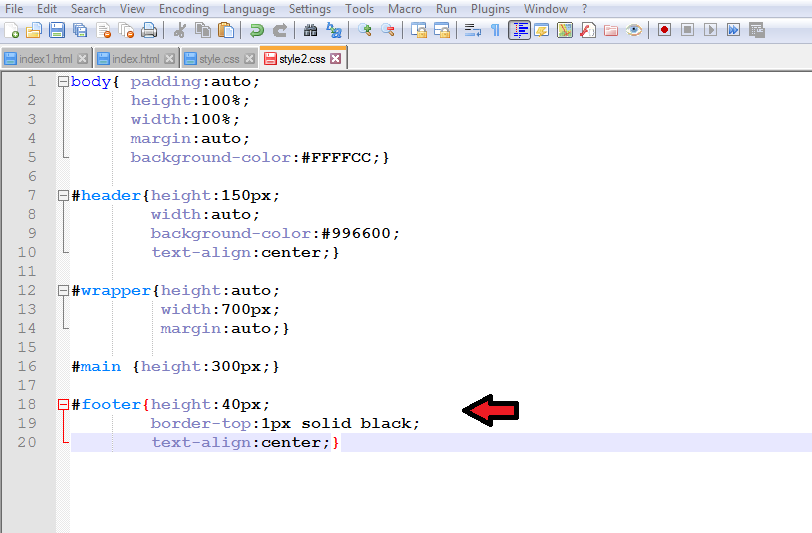The height and width of the screenshot is (533, 812).
Task: Save all open files icon
Action: (80, 31)
